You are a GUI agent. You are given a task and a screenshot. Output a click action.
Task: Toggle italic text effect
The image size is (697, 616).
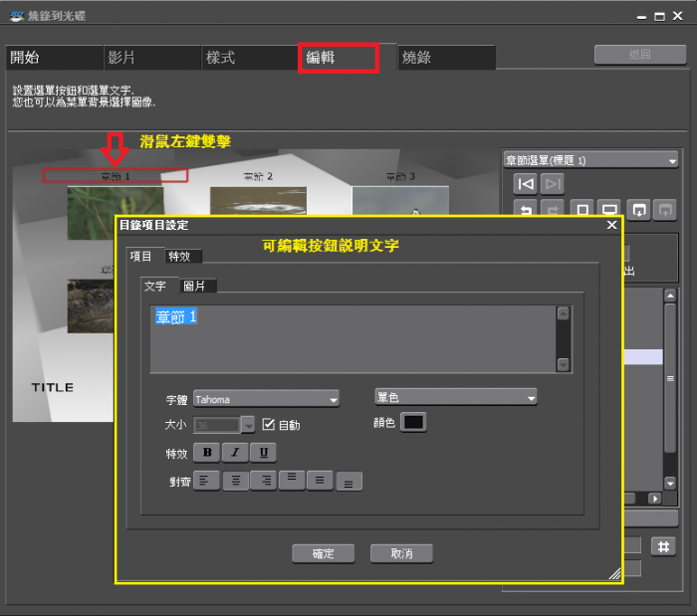tap(235, 453)
